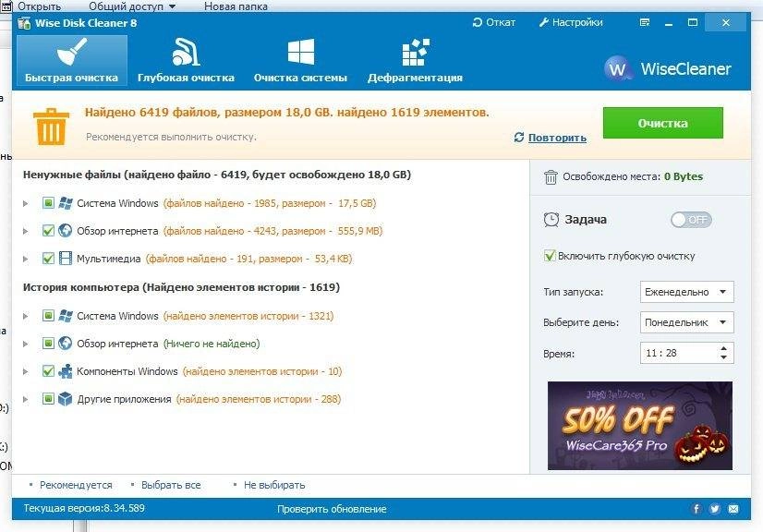Click Новая папка in Explorer window
The width and height of the screenshot is (763, 532).
point(236,6)
